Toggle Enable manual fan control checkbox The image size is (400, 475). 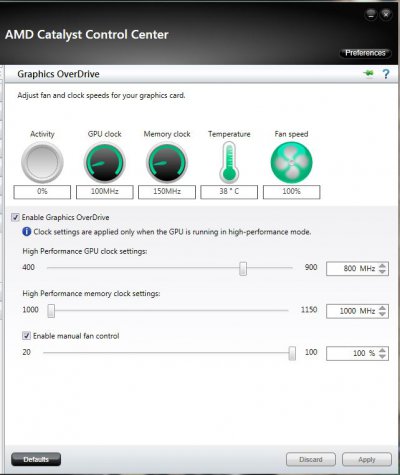(26, 336)
